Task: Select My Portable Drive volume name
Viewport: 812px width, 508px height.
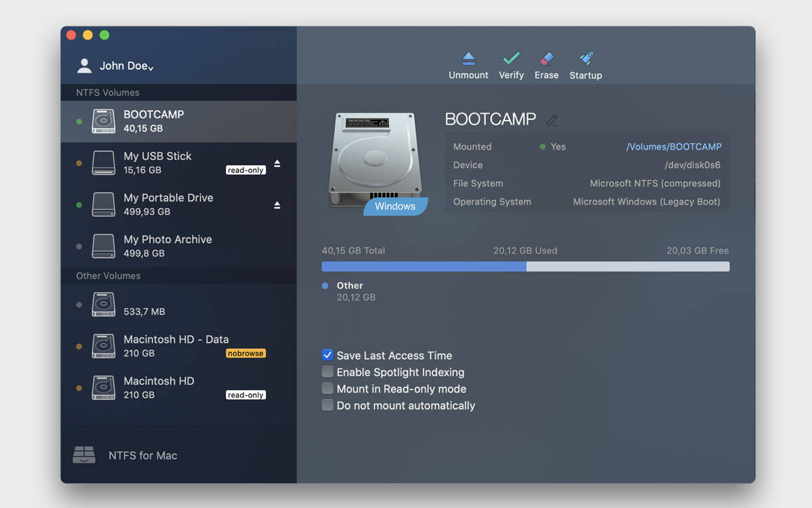Action: [x=168, y=198]
